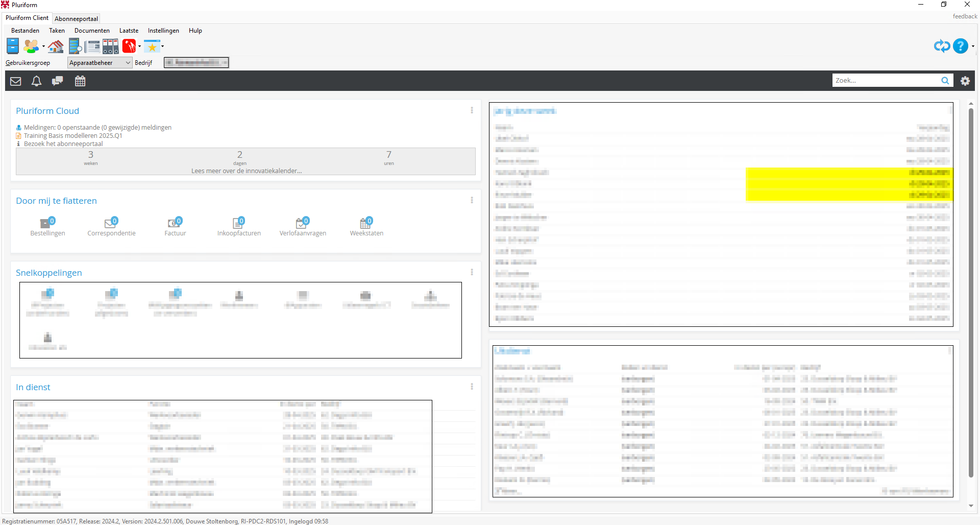Viewport: 980px width, 525px height.
Task: Switch to the Abonneeportaal tab
Action: [76, 19]
